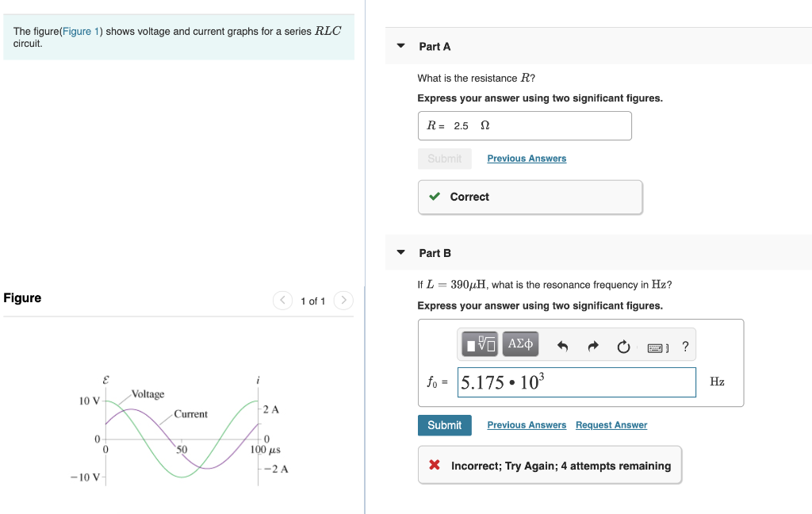Go to next figure with right chevron

[x=343, y=301]
